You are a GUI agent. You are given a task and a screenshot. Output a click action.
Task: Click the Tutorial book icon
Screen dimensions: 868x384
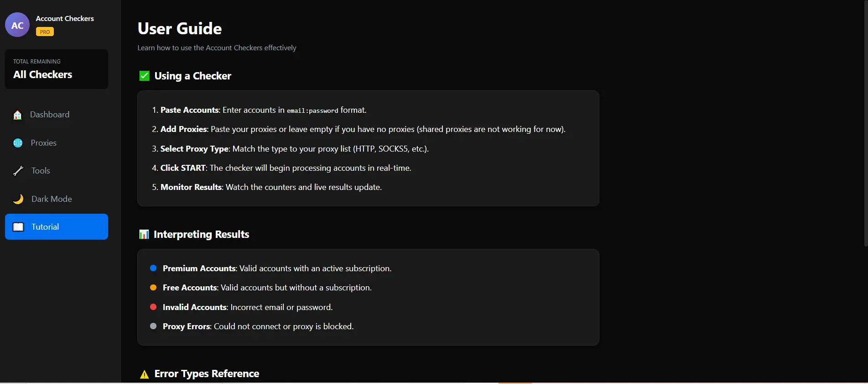[x=18, y=227]
